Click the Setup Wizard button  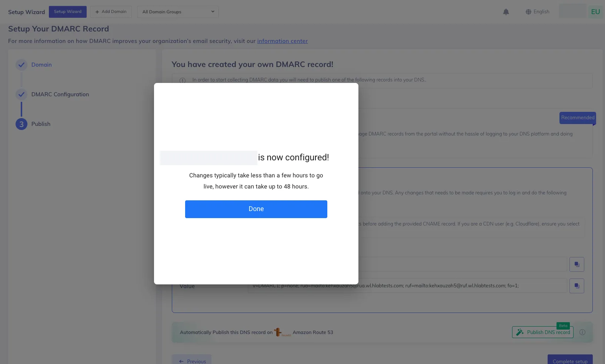(x=68, y=12)
